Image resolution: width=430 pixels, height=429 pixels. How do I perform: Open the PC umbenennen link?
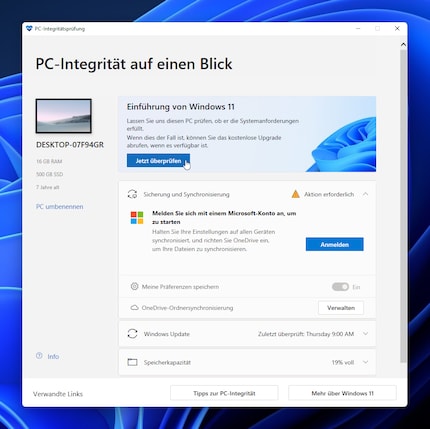60,207
